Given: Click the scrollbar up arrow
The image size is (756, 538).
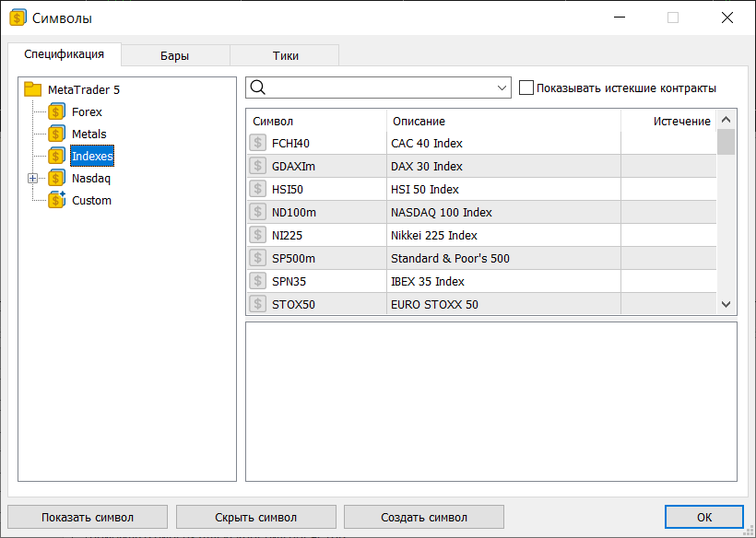Looking at the screenshot, I should click(x=726, y=120).
